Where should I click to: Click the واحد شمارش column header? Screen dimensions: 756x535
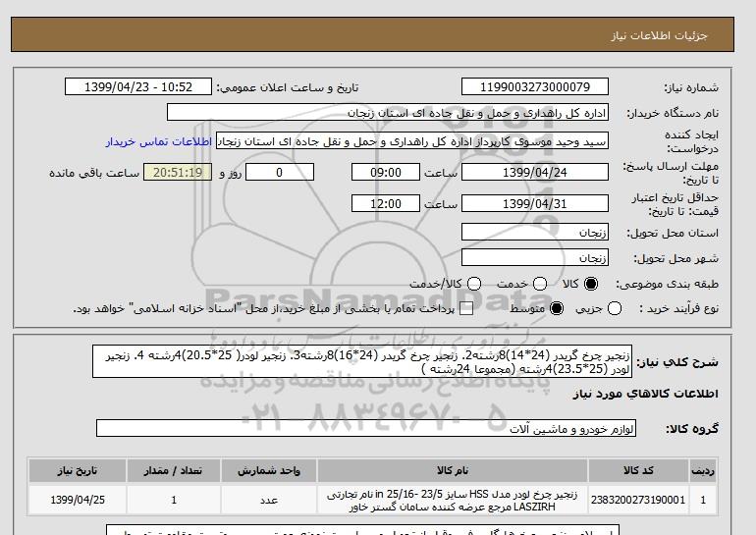269,471
